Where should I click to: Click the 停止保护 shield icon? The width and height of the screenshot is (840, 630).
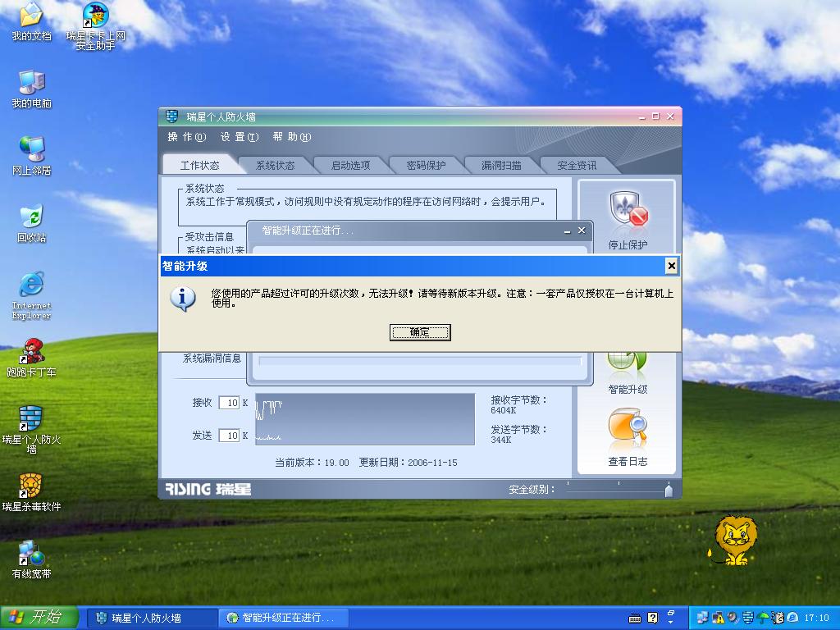[628, 209]
